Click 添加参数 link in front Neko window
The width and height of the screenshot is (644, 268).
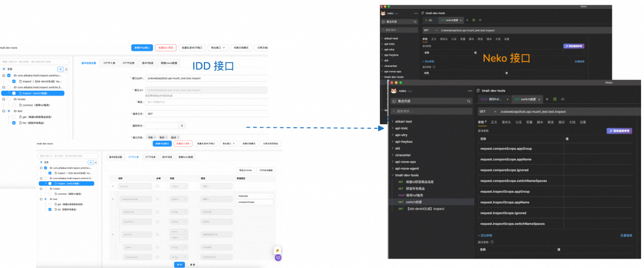(x=485, y=236)
